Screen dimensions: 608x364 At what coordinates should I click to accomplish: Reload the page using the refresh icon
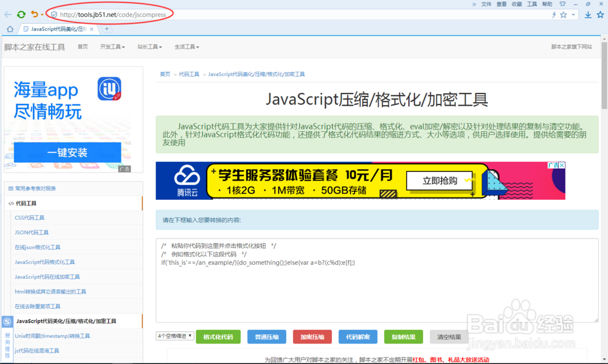tap(21, 14)
